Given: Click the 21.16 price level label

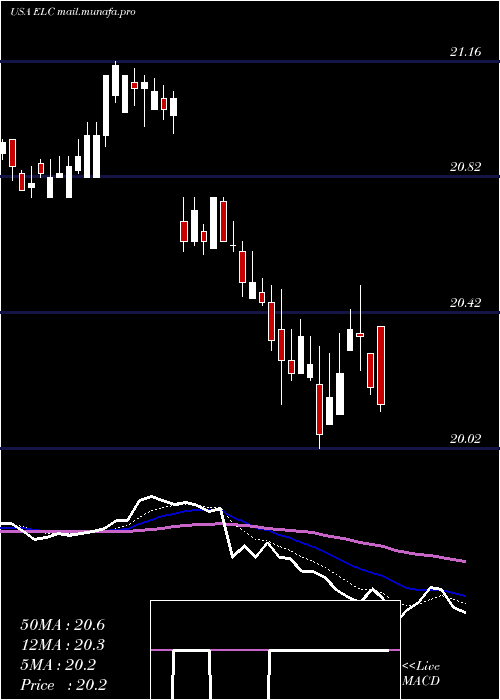Looking at the screenshot, I should pyautogui.click(x=465, y=52).
